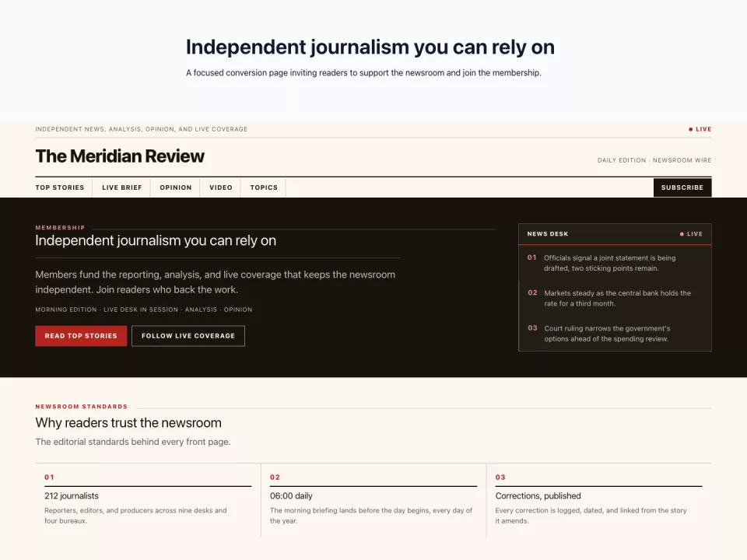Click The Meridian Review masthead logo
Image resolution: width=747 pixels, height=560 pixels.
tap(120, 156)
